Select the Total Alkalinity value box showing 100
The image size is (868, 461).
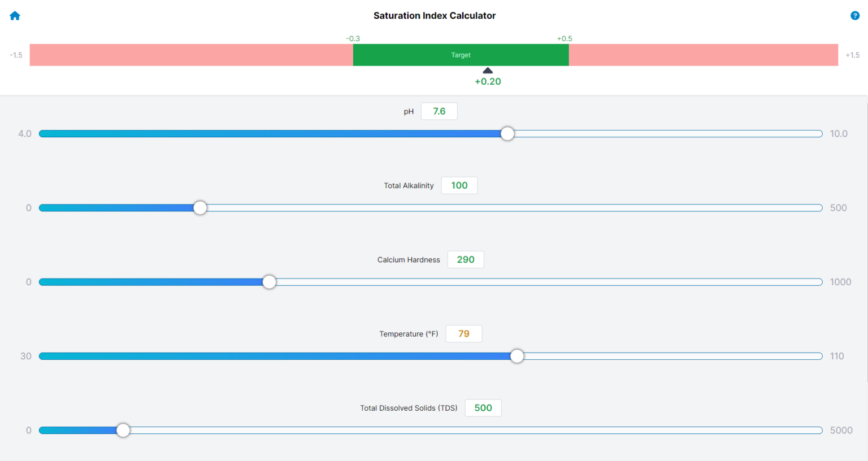tap(459, 185)
